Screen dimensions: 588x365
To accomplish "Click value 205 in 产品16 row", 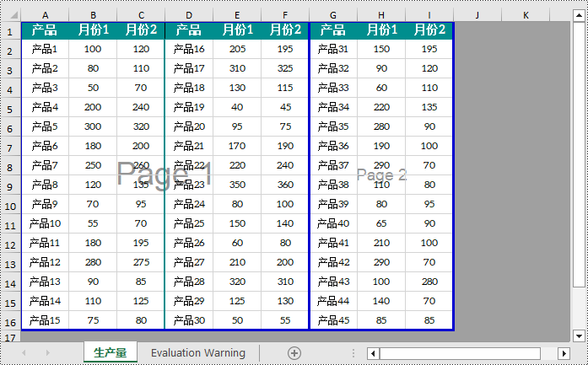I will (x=237, y=49).
